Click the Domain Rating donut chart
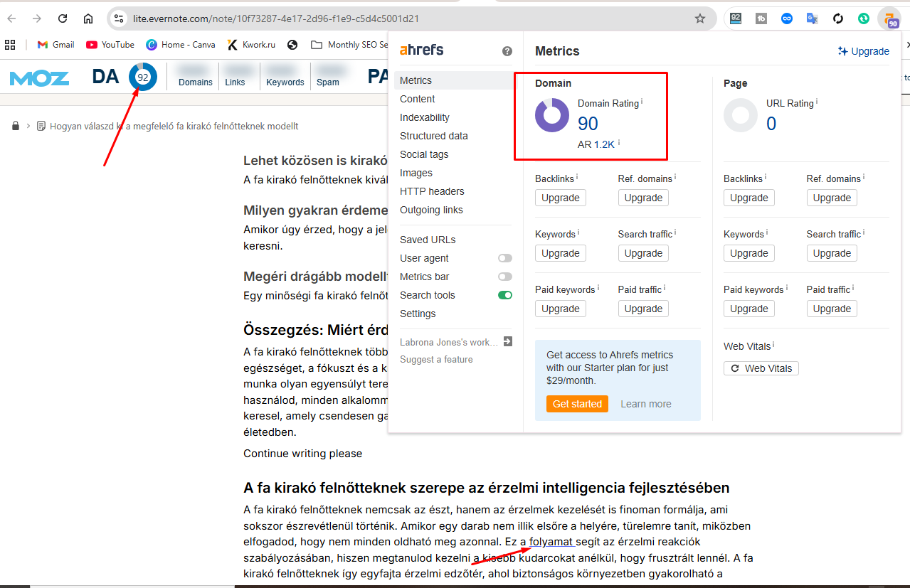This screenshot has height=588, width=910. (552, 115)
